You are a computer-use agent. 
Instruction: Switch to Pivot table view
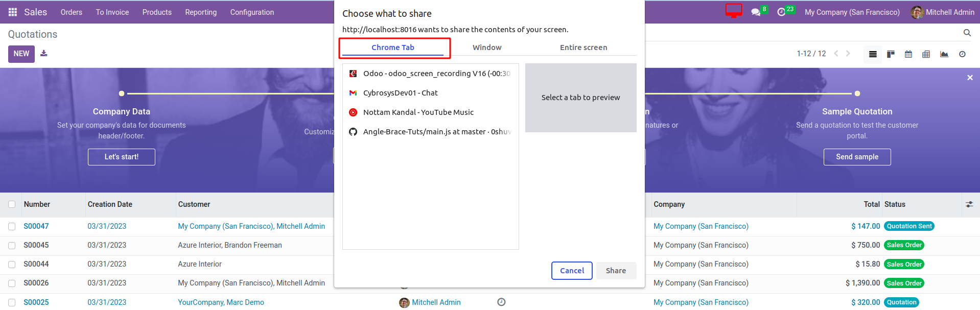pyautogui.click(x=926, y=54)
